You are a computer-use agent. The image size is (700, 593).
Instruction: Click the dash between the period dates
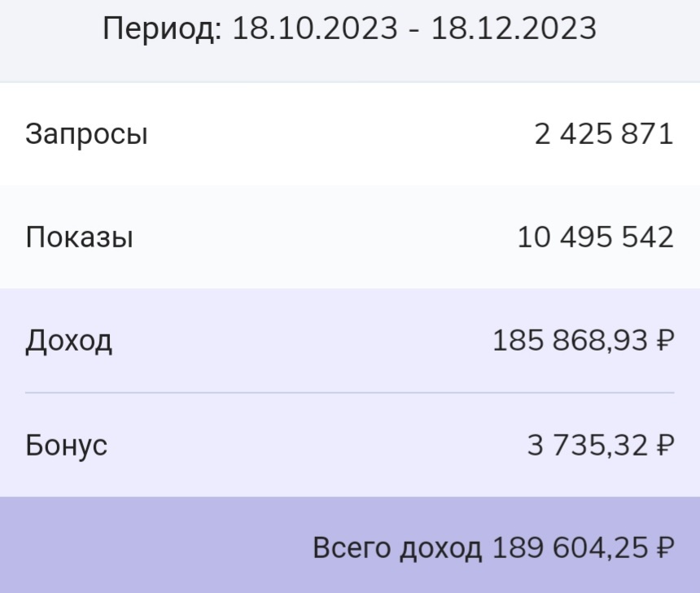[x=415, y=31]
